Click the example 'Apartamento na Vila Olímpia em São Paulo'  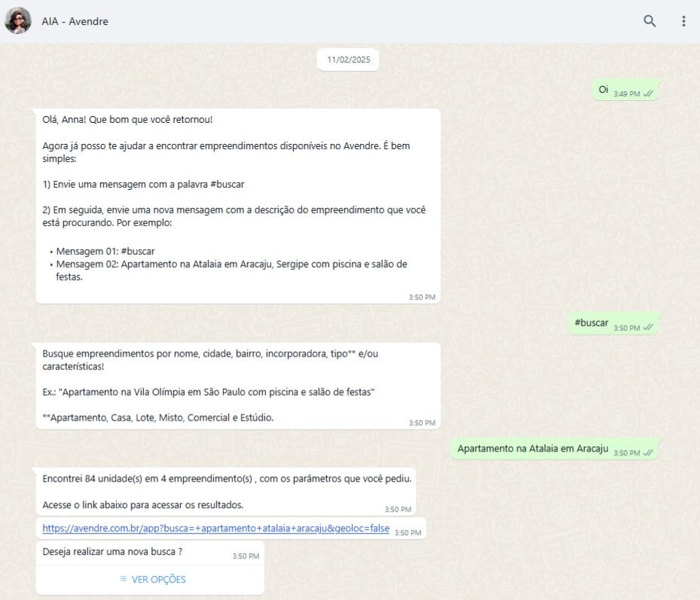(x=209, y=392)
